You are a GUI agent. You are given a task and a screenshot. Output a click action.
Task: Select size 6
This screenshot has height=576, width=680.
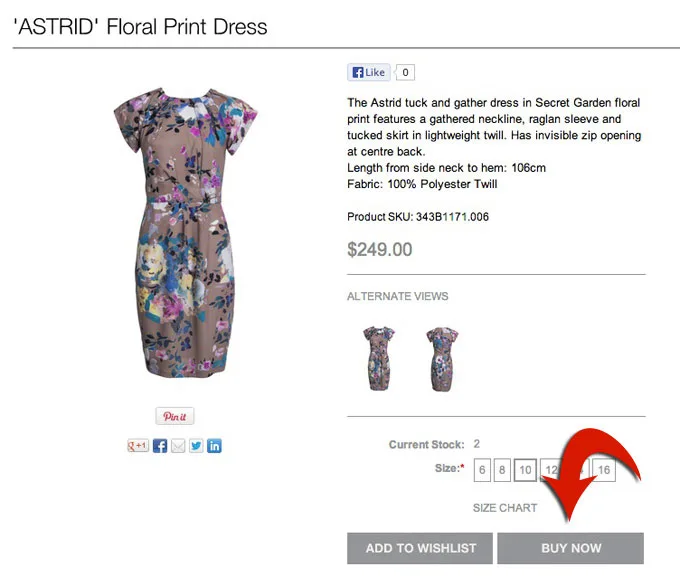(482, 470)
